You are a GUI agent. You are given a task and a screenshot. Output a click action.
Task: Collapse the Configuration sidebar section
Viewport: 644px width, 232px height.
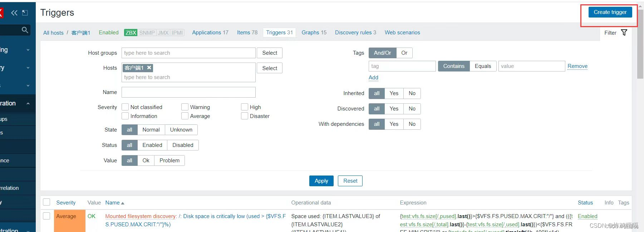coord(28,104)
